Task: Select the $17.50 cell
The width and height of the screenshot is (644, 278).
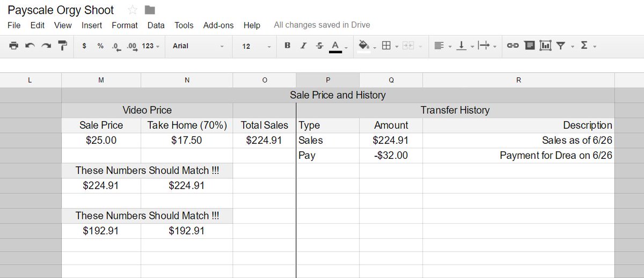Action: pyautogui.click(x=187, y=140)
